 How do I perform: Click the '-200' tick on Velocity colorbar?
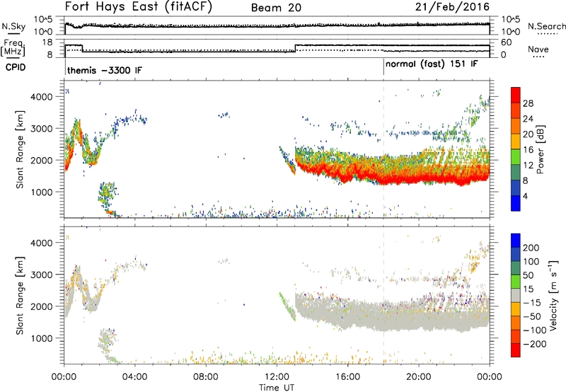(x=534, y=344)
